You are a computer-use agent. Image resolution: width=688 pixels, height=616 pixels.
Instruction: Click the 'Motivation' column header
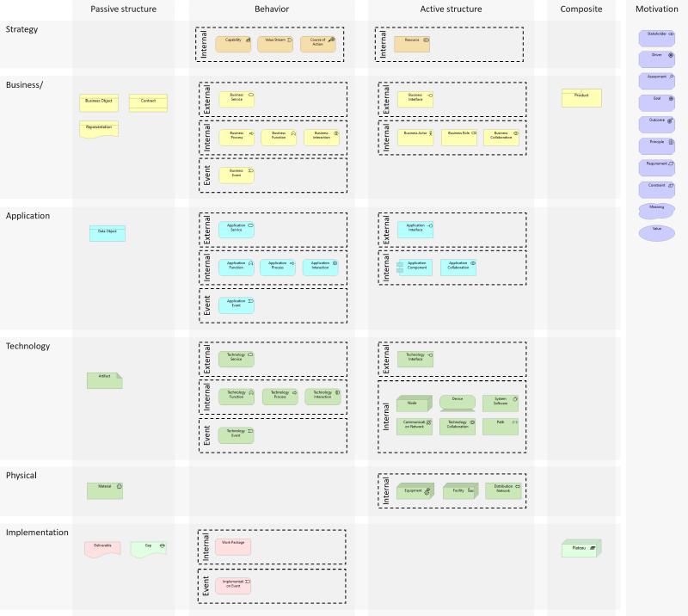click(657, 9)
